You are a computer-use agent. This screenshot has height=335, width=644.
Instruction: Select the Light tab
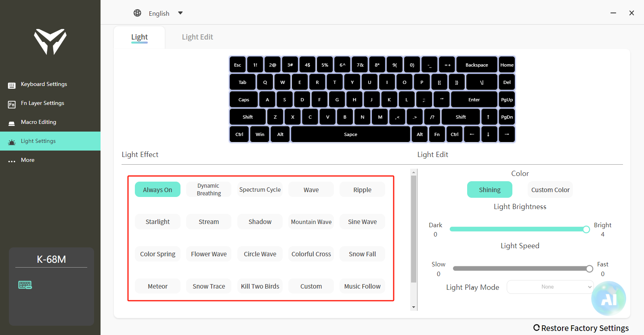[x=139, y=37]
